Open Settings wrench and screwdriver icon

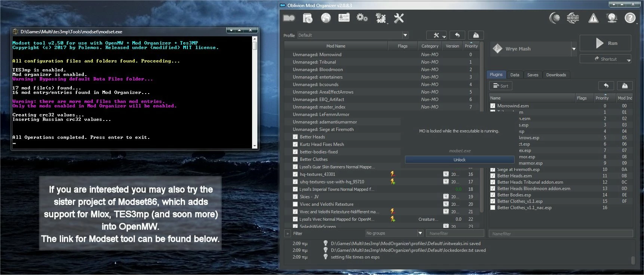(399, 18)
